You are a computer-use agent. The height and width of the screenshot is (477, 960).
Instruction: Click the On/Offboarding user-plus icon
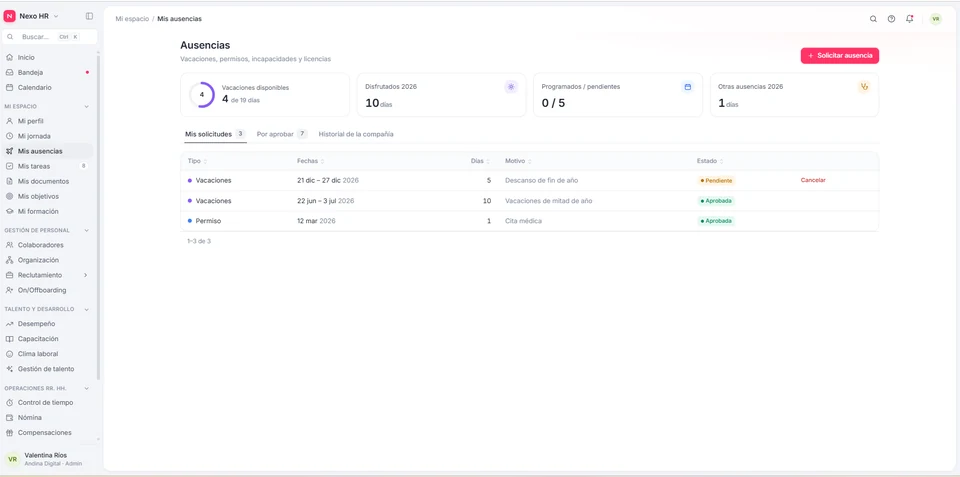click(x=9, y=290)
